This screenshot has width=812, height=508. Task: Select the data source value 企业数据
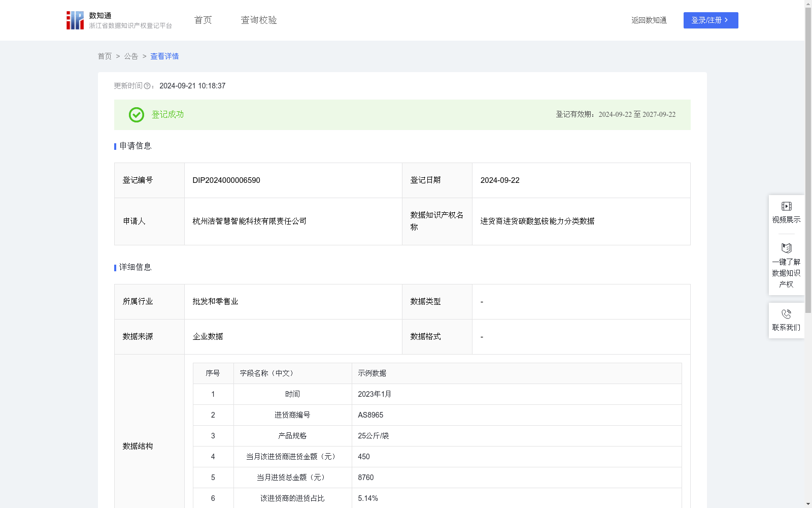[x=208, y=337]
